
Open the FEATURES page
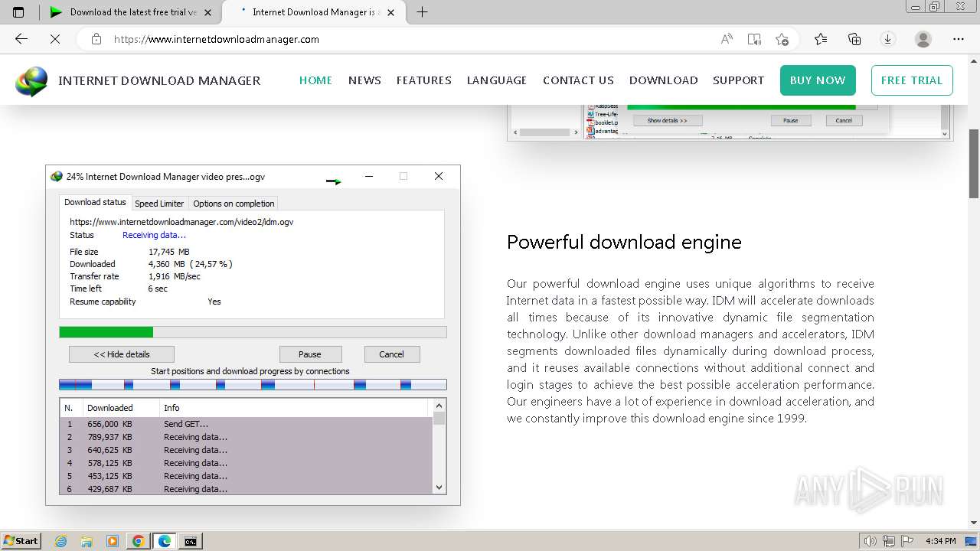coord(423,80)
